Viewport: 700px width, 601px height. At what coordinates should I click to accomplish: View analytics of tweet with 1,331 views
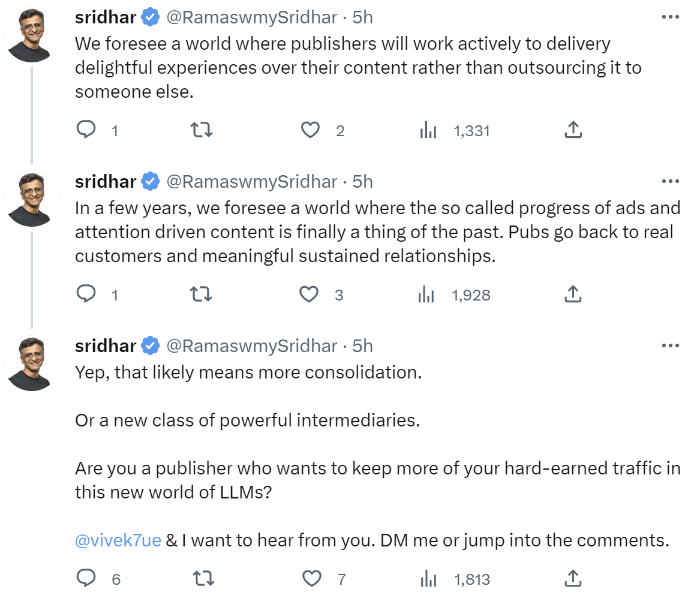coord(428,130)
